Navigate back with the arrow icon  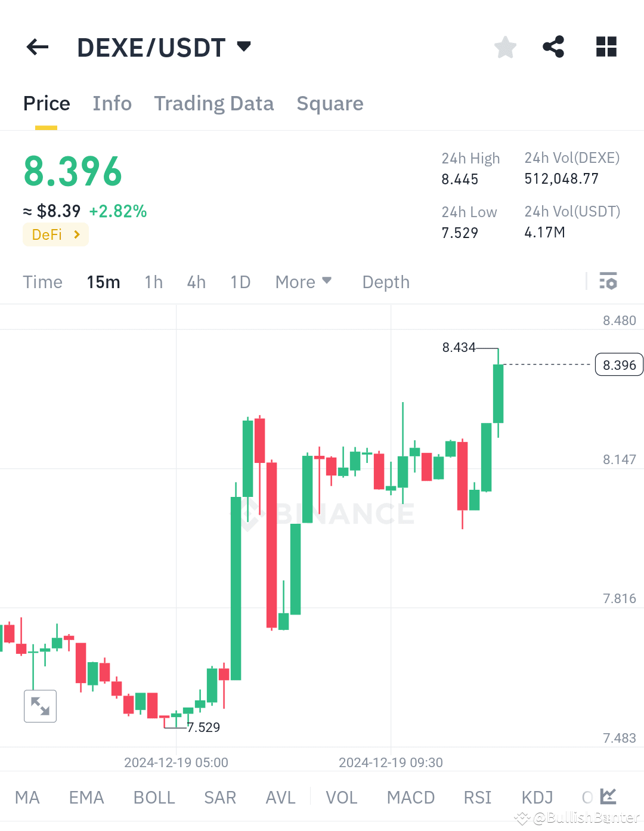(x=37, y=47)
